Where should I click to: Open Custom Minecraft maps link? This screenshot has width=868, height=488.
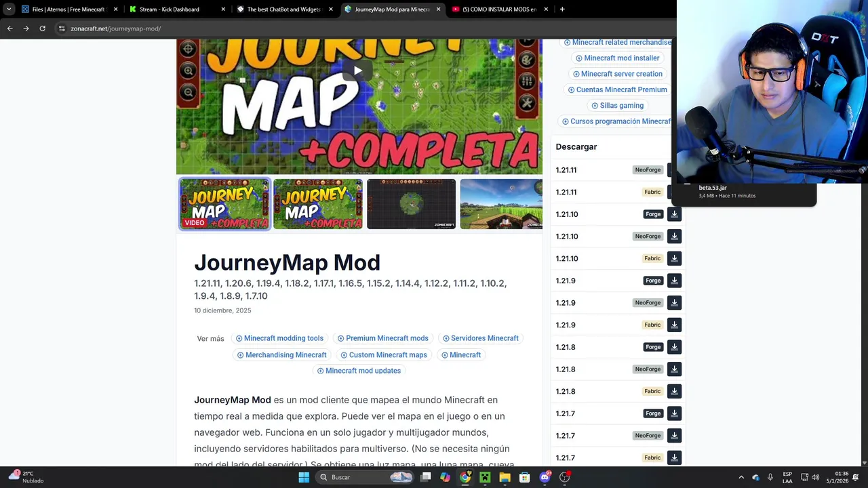[x=384, y=355]
